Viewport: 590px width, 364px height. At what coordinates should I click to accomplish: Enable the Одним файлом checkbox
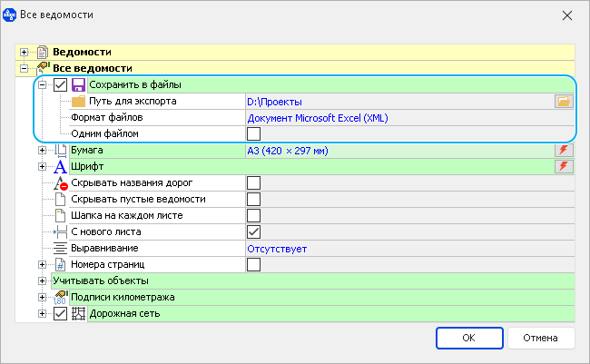pyautogui.click(x=253, y=133)
